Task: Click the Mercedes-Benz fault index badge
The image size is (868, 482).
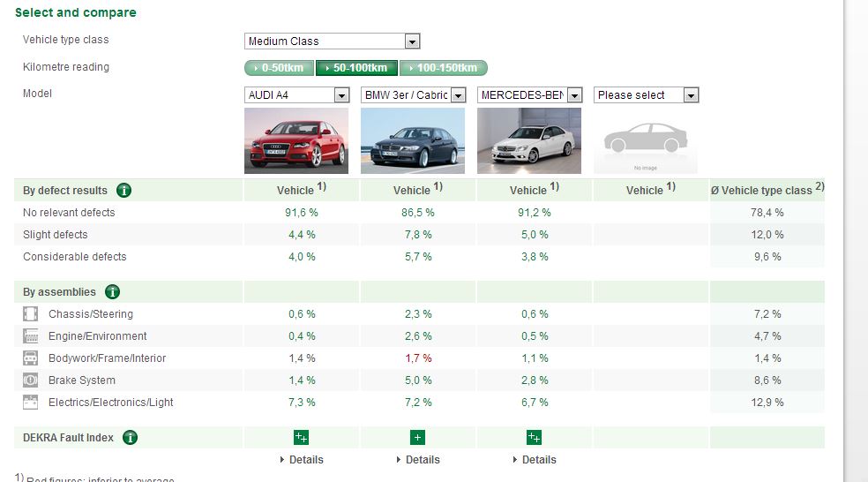Action: tap(534, 438)
